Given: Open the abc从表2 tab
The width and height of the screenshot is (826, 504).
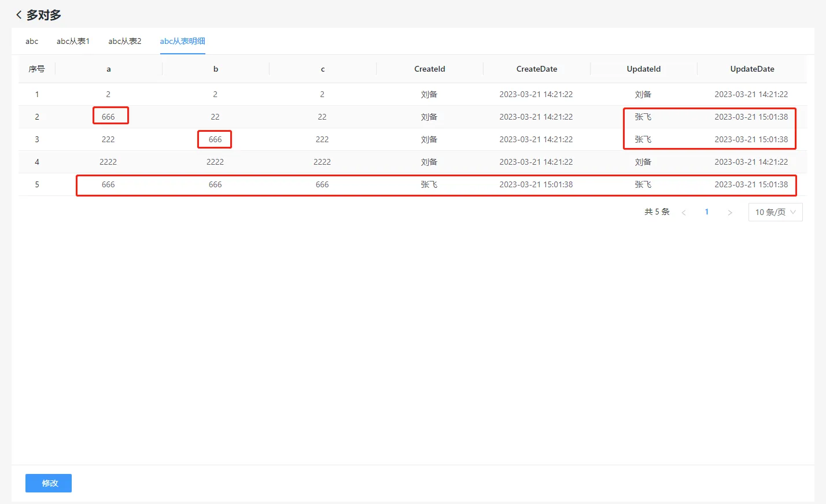Looking at the screenshot, I should coord(125,41).
